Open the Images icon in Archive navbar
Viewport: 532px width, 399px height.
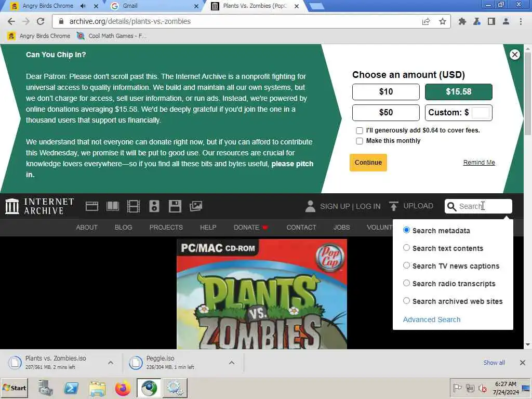pyautogui.click(x=196, y=206)
